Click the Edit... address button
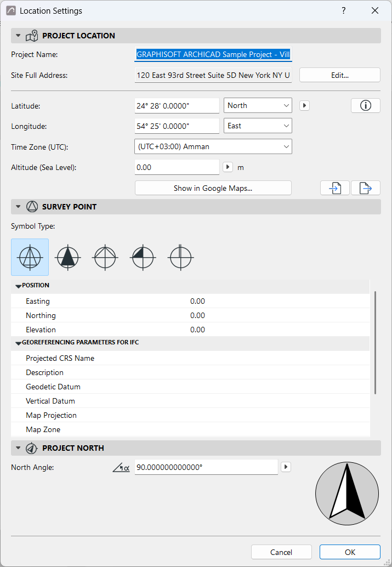Viewport: 392px width, 567px height. pyautogui.click(x=340, y=75)
